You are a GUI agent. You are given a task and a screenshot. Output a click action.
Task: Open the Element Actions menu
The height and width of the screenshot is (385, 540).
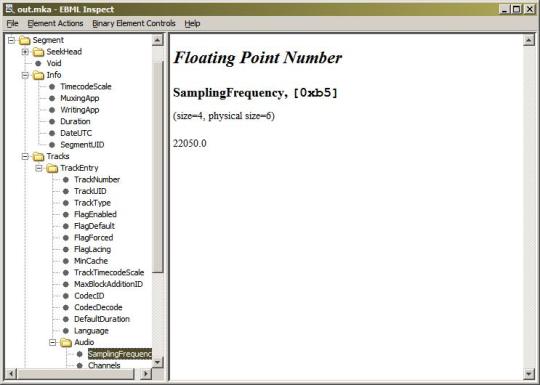55,23
